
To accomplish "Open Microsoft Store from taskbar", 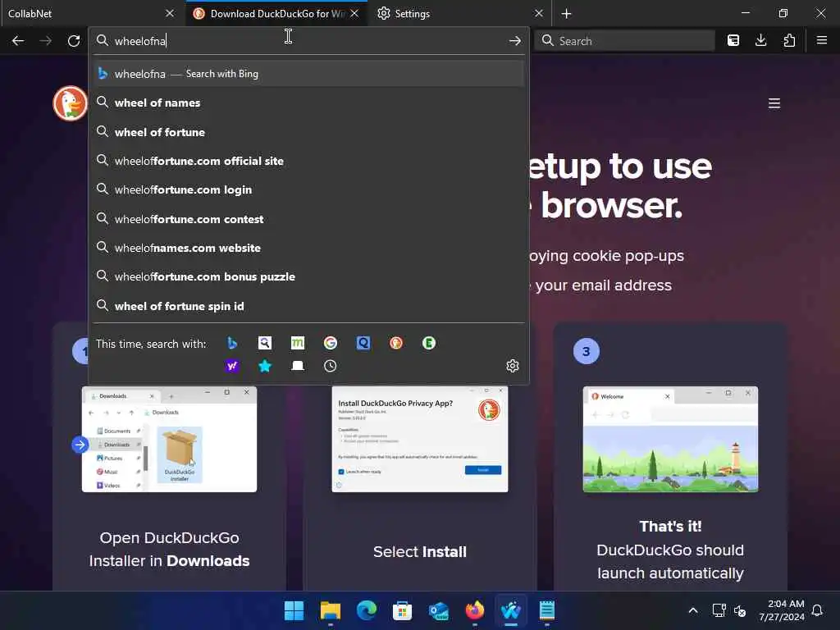I will pyautogui.click(x=402, y=610).
